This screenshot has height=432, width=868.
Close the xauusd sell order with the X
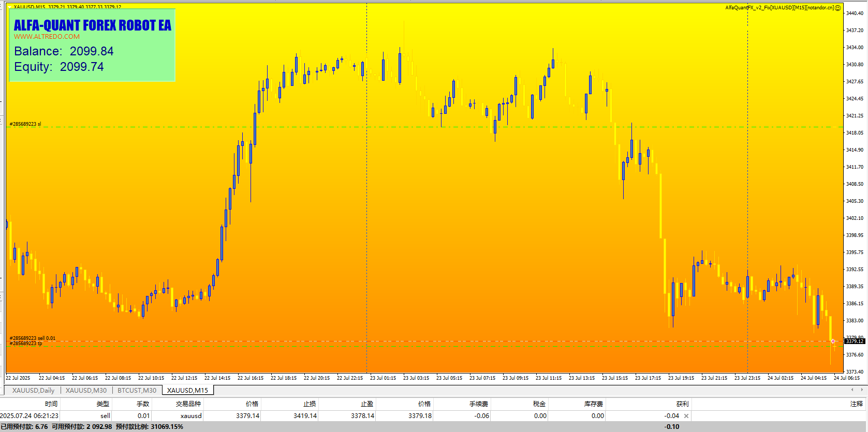(686, 416)
